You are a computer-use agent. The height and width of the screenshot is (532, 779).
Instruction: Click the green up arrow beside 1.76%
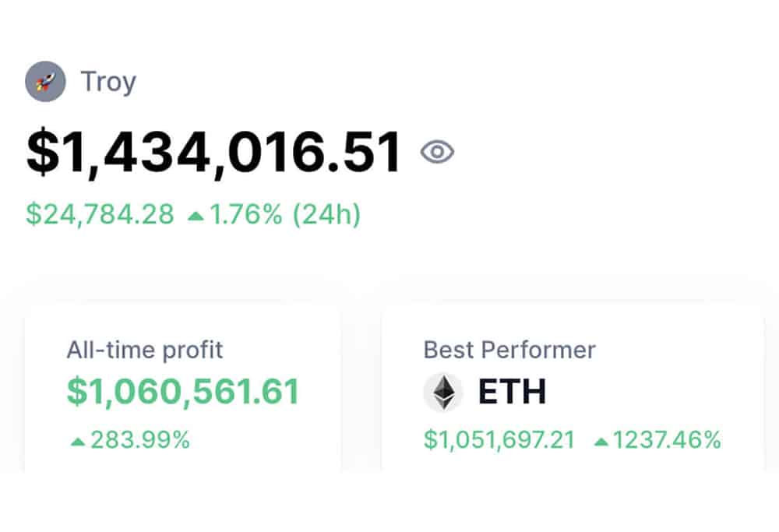coord(196,216)
